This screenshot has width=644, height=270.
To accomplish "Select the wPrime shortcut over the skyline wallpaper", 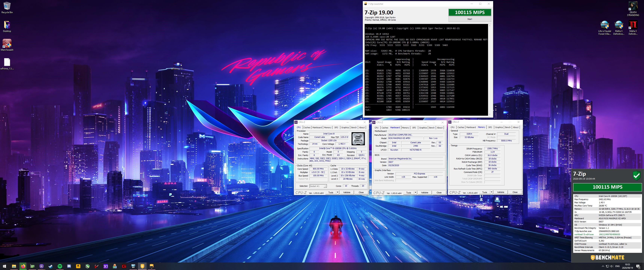I will (x=177, y=66).
